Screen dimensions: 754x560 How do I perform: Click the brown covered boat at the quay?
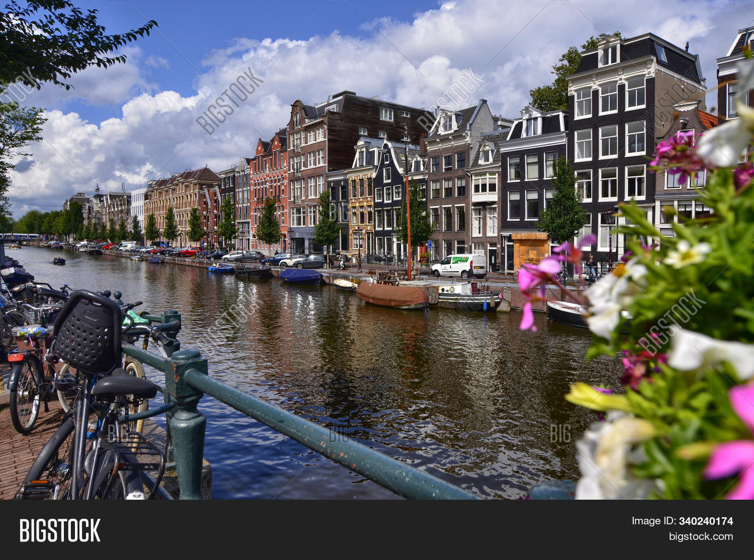(x=392, y=296)
